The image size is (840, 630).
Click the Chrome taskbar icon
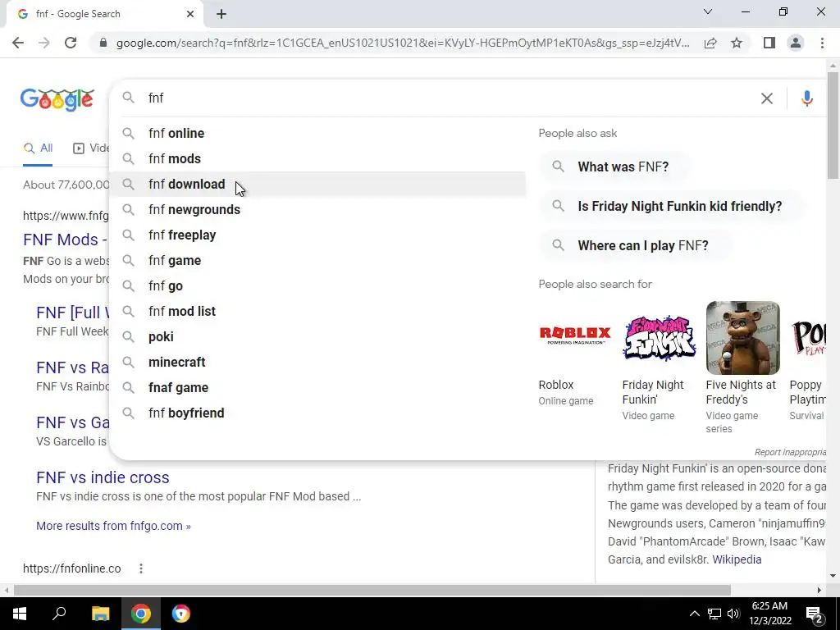[x=141, y=614]
